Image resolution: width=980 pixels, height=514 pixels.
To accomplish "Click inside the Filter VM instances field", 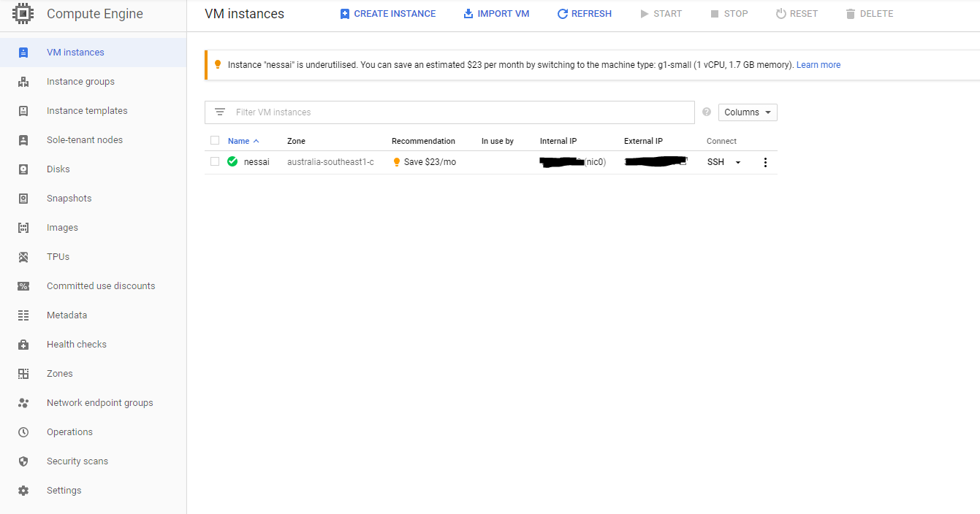I will [449, 112].
